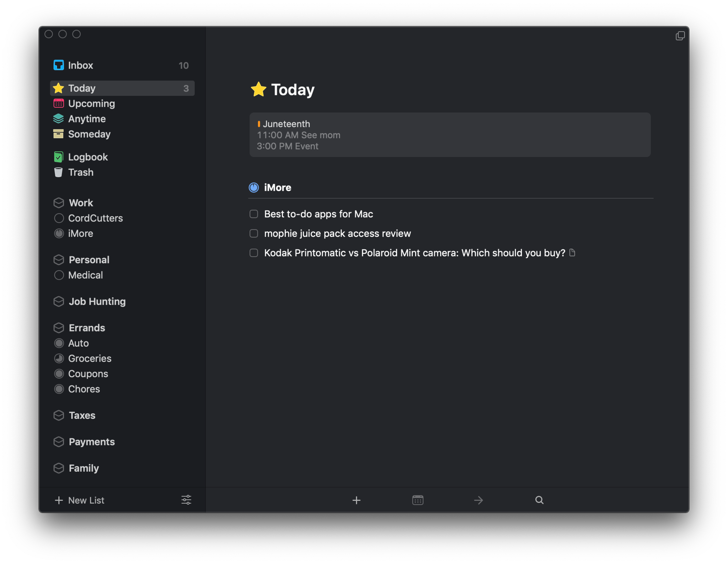The height and width of the screenshot is (564, 728).
Task: Navigate to Trash list
Action: [81, 172]
